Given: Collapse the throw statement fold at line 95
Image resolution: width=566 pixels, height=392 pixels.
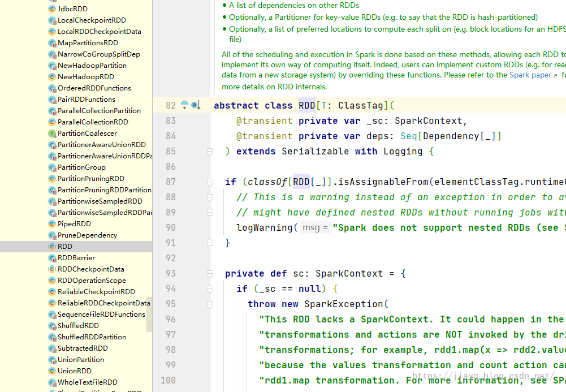Looking at the screenshot, I should [x=210, y=304].
